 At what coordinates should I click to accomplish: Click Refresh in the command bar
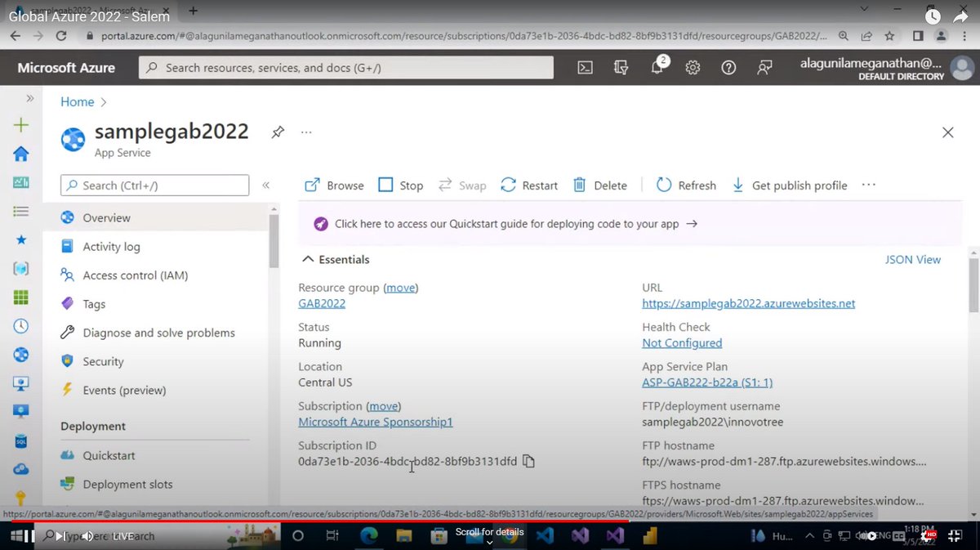tap(686, 186)
